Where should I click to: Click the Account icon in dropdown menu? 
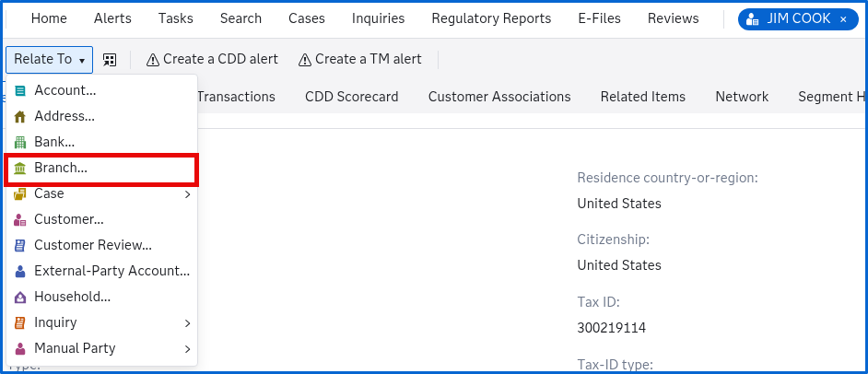click(x=20, y=90)
